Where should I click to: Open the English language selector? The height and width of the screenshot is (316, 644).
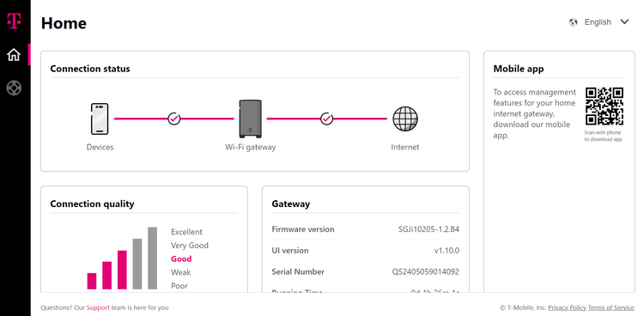pyautogui.click(x=598, y=22)
